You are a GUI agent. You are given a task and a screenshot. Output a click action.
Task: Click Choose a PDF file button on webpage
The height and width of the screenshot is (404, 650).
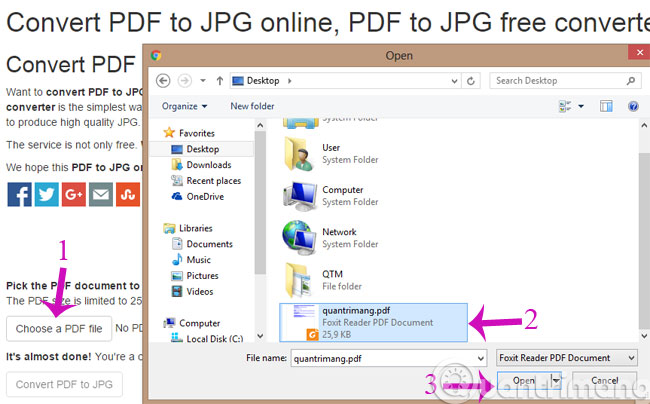[x=59, y=329]
